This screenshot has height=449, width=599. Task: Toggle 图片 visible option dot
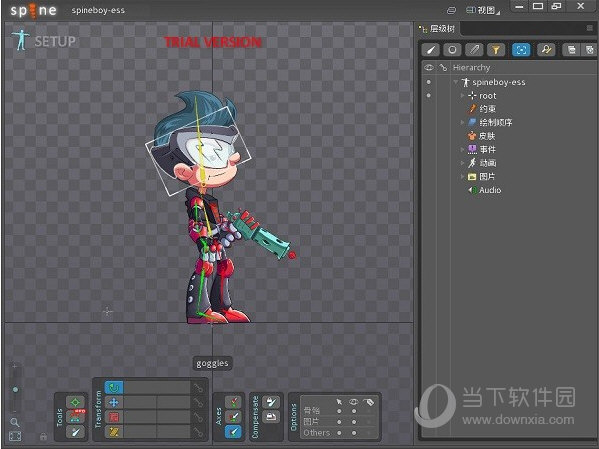click(354, 422)
